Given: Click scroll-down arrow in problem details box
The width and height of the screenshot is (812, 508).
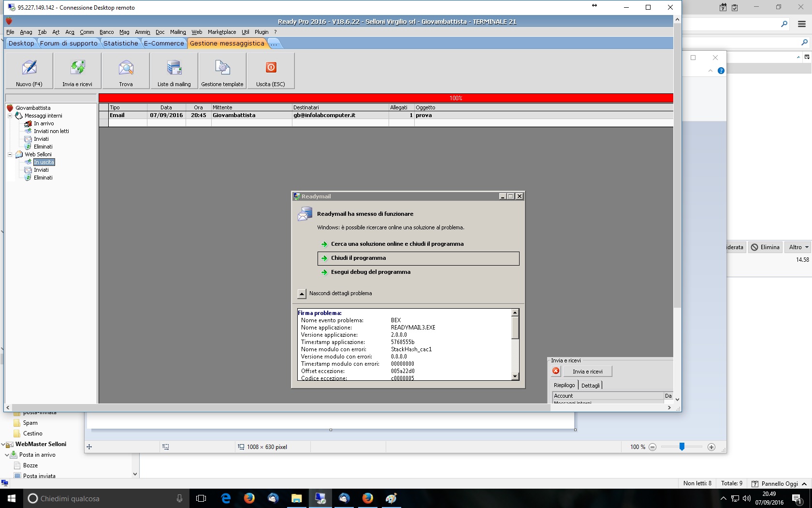Looking at the screenshot, I should point(515,376).
